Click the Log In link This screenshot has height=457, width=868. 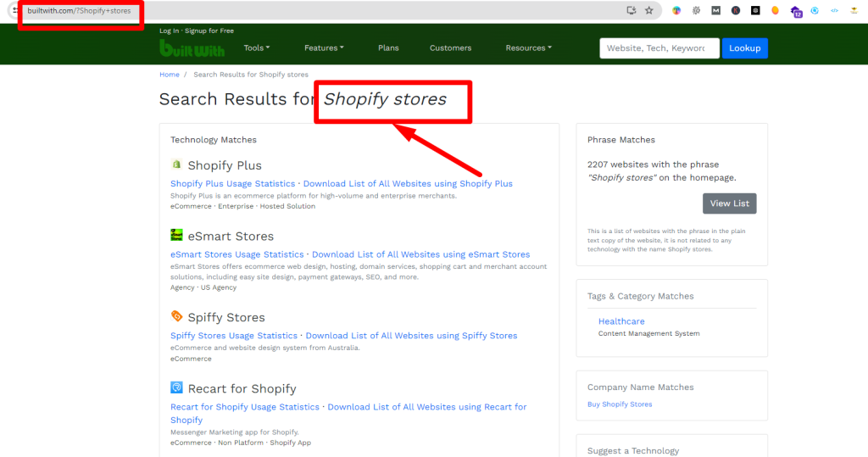pos(169,31)
